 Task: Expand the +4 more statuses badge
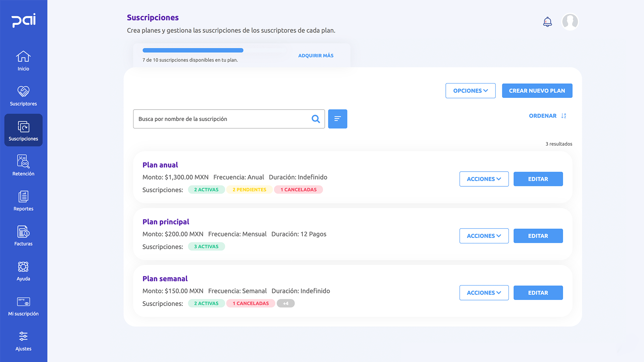tap(286, 303)
